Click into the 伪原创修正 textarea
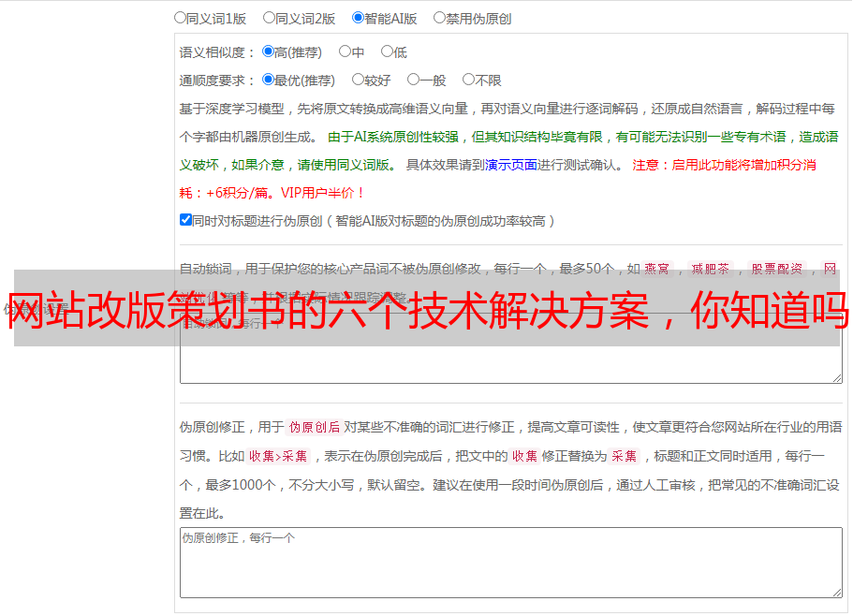 point(511,563)
